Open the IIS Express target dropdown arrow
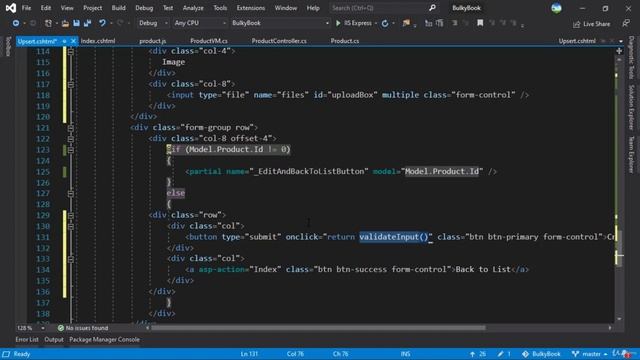The image size is (640, 360). (376, 23)
